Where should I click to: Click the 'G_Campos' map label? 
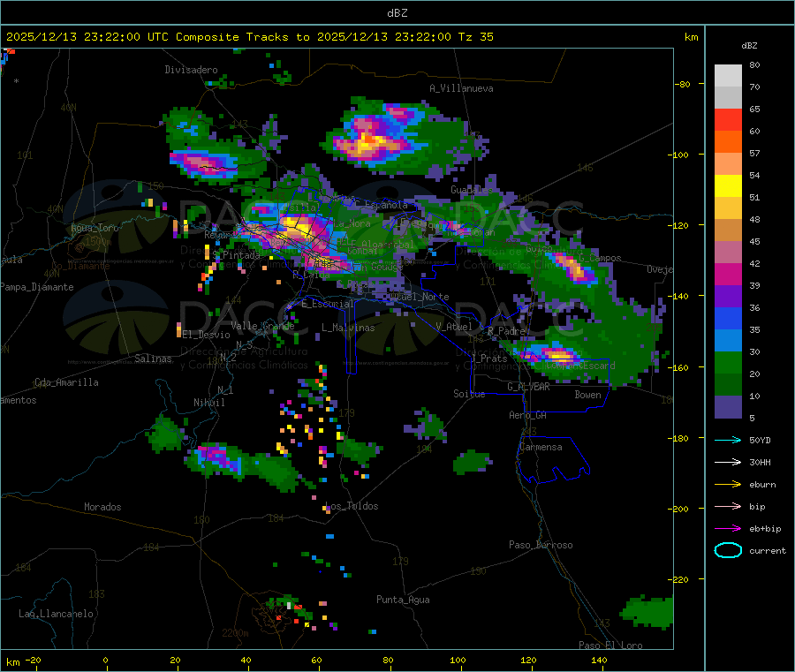tap(600, 258)
